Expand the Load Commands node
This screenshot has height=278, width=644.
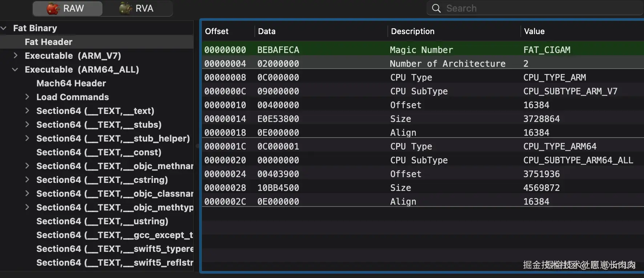tap(27, 97)
